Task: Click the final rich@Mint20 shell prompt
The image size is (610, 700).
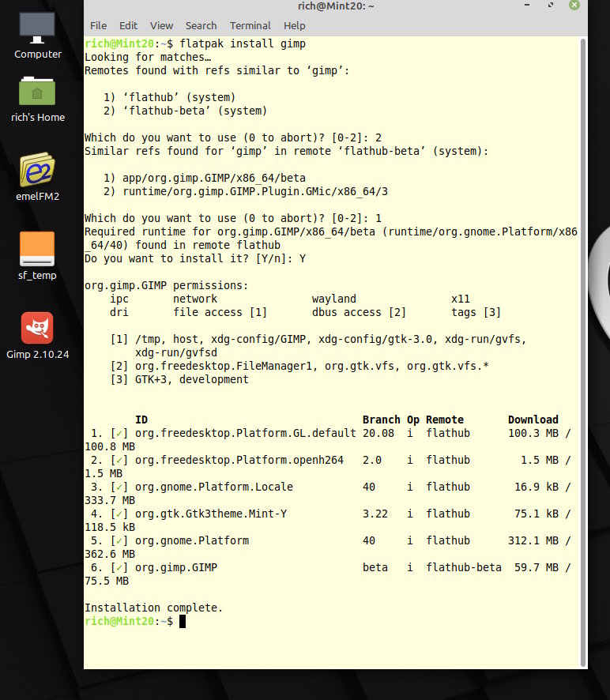Action: (x=129, y=622)
